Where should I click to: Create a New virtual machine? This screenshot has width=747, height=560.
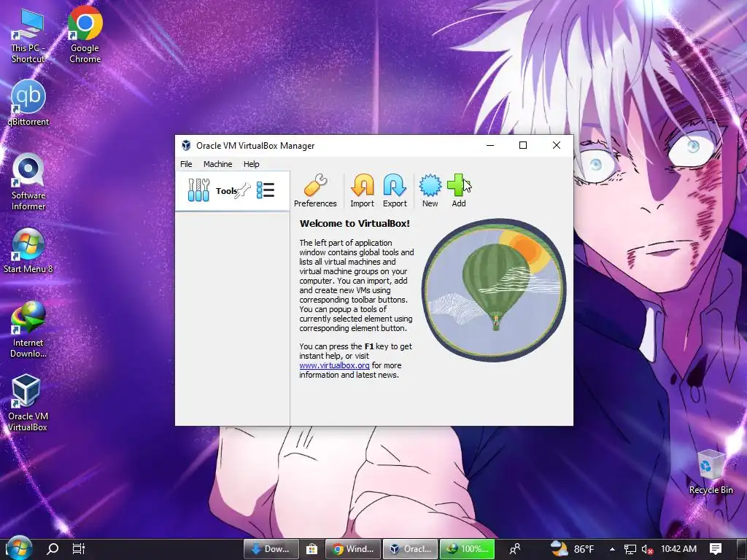430,190
